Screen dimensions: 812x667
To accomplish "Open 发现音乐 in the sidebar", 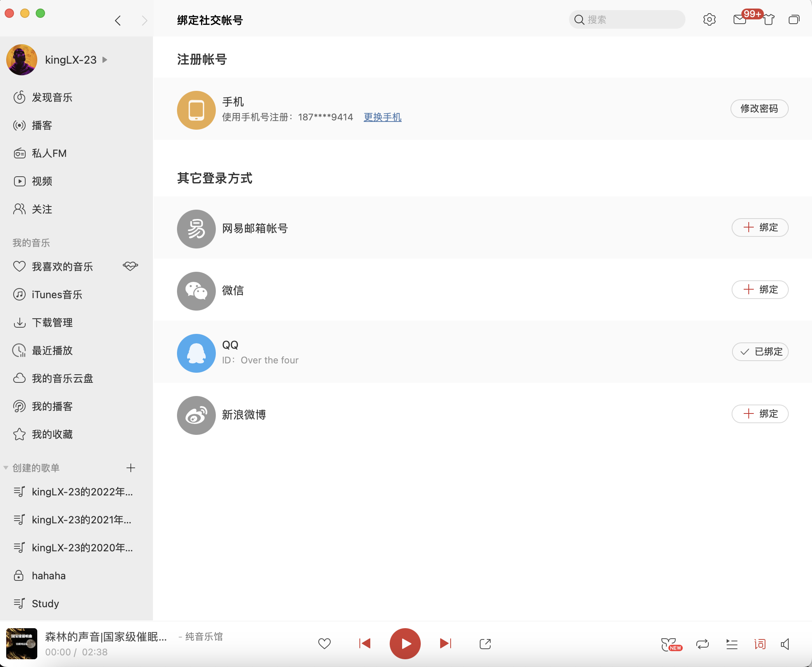I will tap(52, 97).
